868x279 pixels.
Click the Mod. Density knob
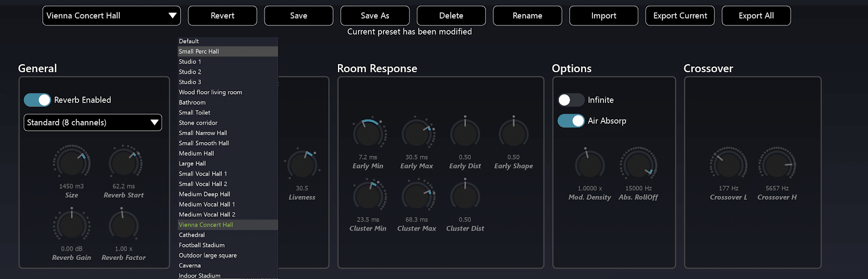(590, 164)
